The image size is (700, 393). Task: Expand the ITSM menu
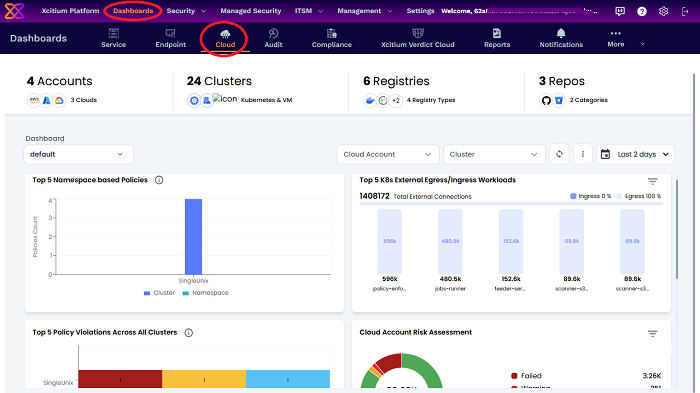[308, 11]
